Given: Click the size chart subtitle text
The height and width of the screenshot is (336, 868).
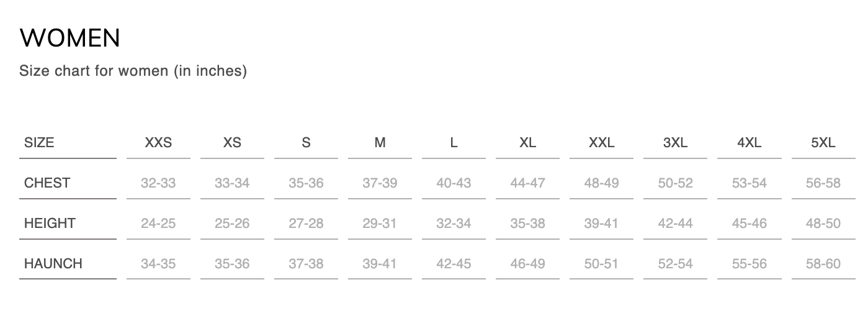Looking at the screenshot, I should click(x=133, y=71).
